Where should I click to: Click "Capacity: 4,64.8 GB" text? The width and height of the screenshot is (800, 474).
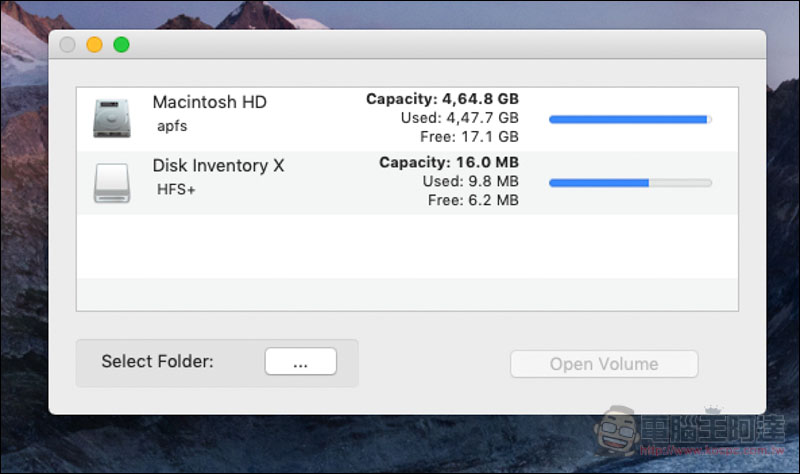coord(442,99)
